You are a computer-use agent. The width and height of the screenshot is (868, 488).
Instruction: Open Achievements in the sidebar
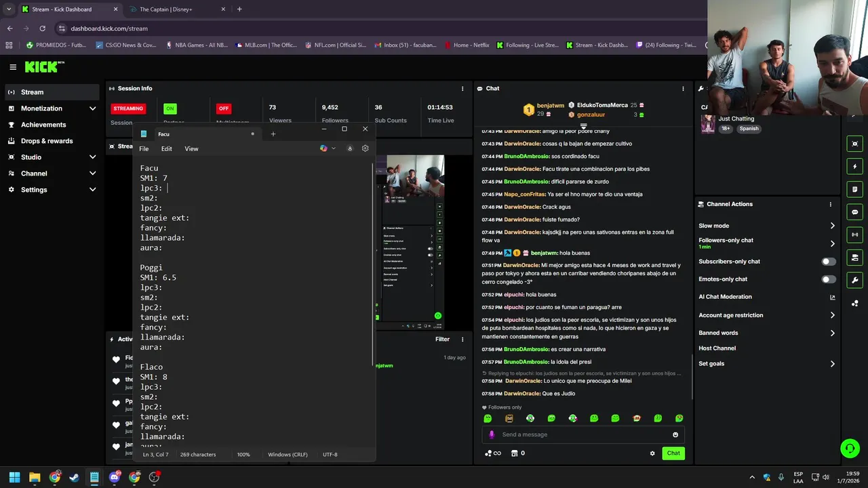click(52, 125)
